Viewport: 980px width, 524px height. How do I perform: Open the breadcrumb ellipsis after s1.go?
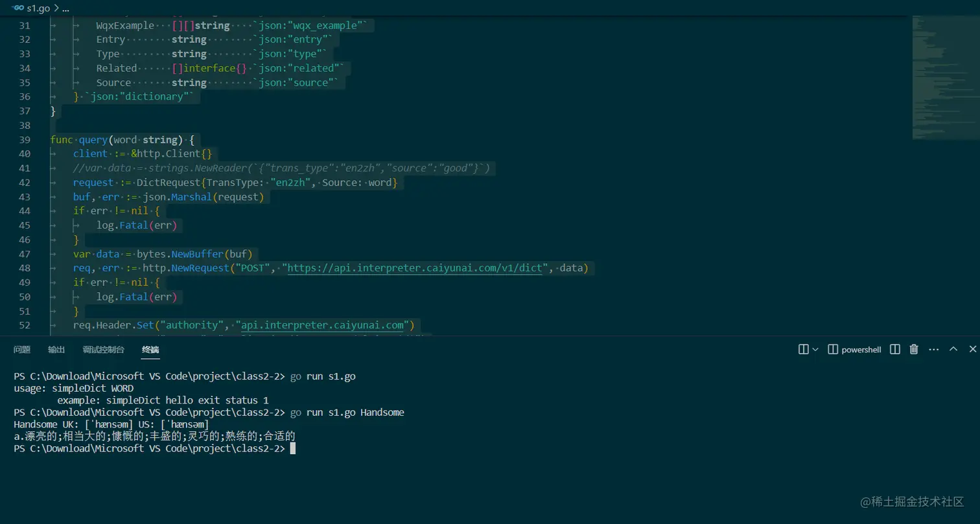pos(65,8)
